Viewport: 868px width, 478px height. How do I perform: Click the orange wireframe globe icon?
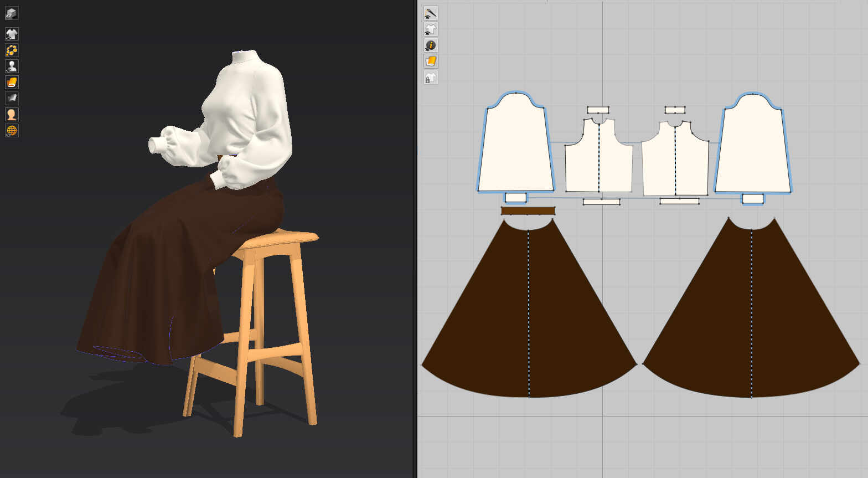coord(12,131)
